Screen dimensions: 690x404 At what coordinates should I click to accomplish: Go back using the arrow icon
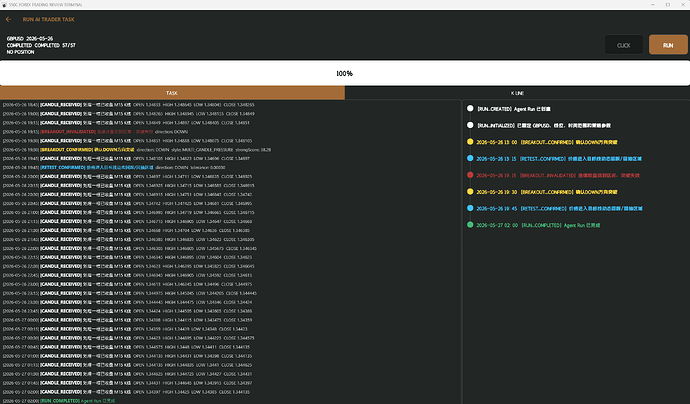(x=8, y=19)
